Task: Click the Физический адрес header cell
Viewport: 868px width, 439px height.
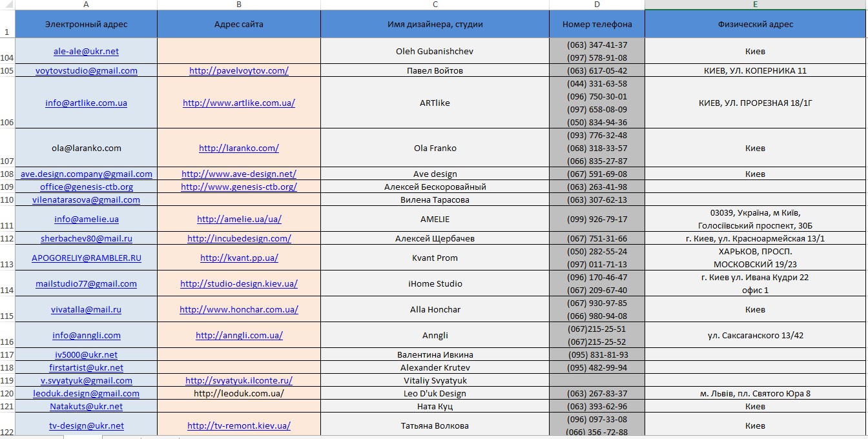Action: coord(756,25)
